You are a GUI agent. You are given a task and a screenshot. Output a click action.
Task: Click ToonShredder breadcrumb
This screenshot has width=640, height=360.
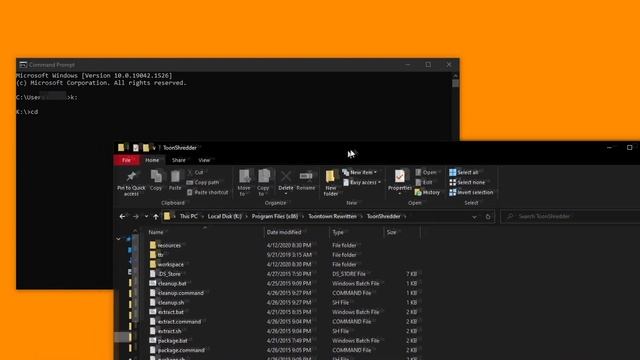383,216
